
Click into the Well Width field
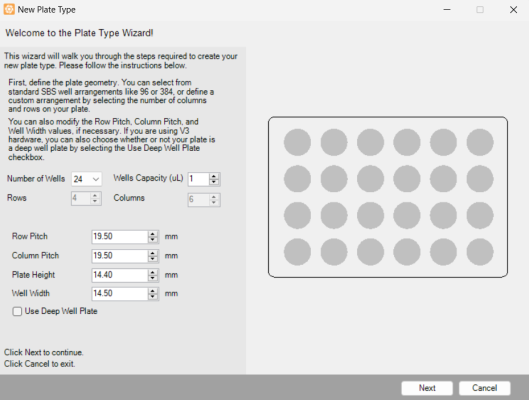click(120, 293)
